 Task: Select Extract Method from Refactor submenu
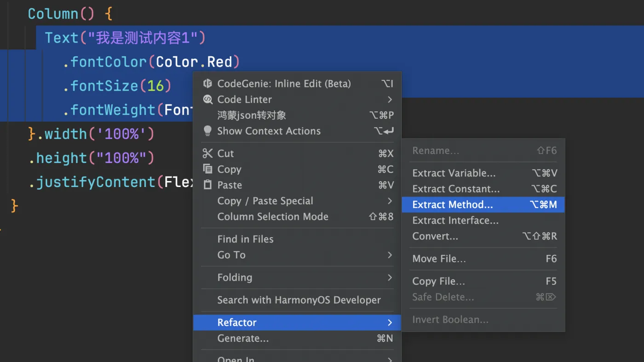pyautogui.click(x=483, y=204)
